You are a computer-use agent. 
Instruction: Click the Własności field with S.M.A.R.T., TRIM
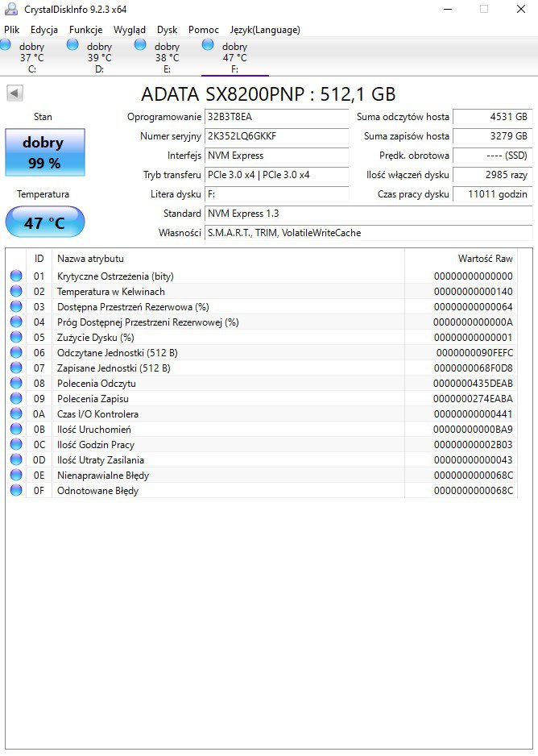pyautogui.click(x=368, y=232)
